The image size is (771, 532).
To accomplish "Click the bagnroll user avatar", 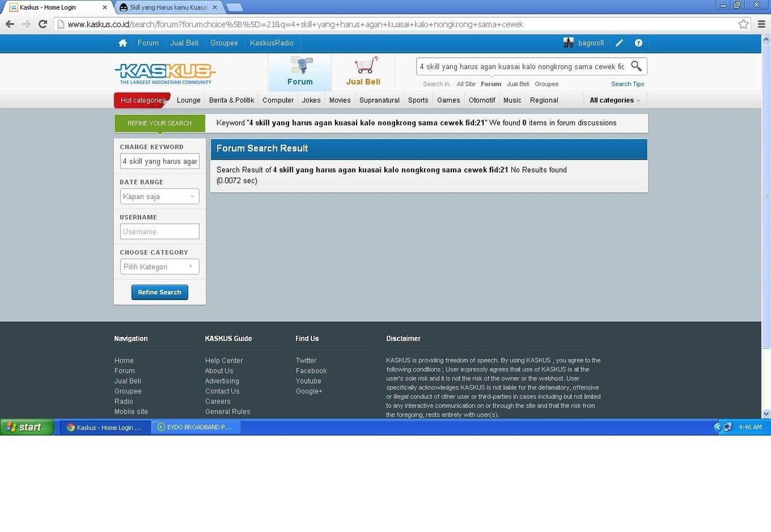I will pyautogui.click(x=569, y=42).
